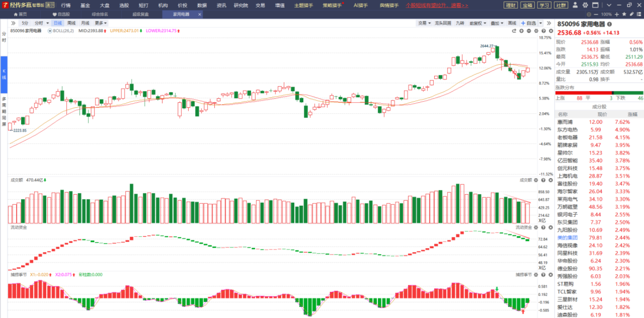The height and width of the screenshot is (318, 644).
Task: Open the BOLL indicator selector arrow
Action: tap(50, 31)
